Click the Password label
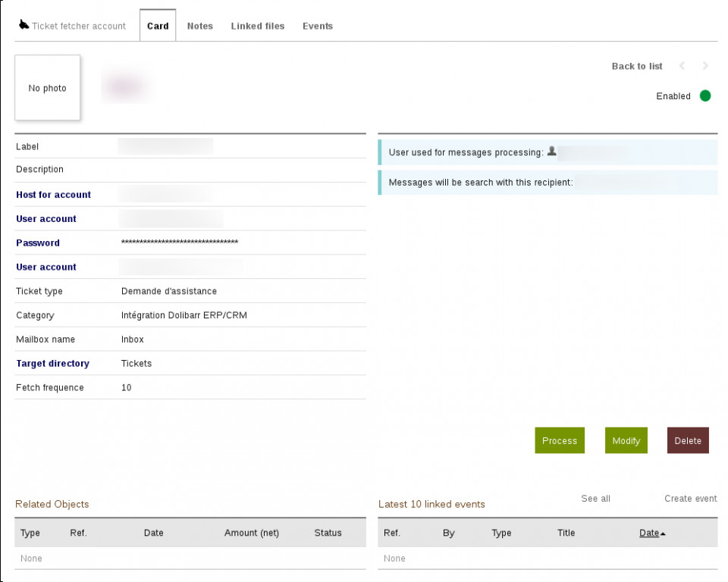Image resolution: width=728 pixels, height=582 pixels. (x=38, y=242)
